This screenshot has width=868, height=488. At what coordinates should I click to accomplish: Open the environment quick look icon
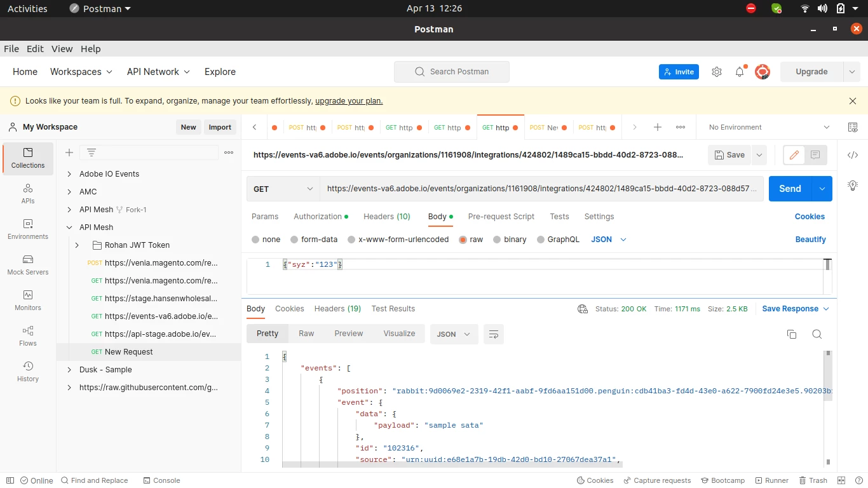click(853, 127)
